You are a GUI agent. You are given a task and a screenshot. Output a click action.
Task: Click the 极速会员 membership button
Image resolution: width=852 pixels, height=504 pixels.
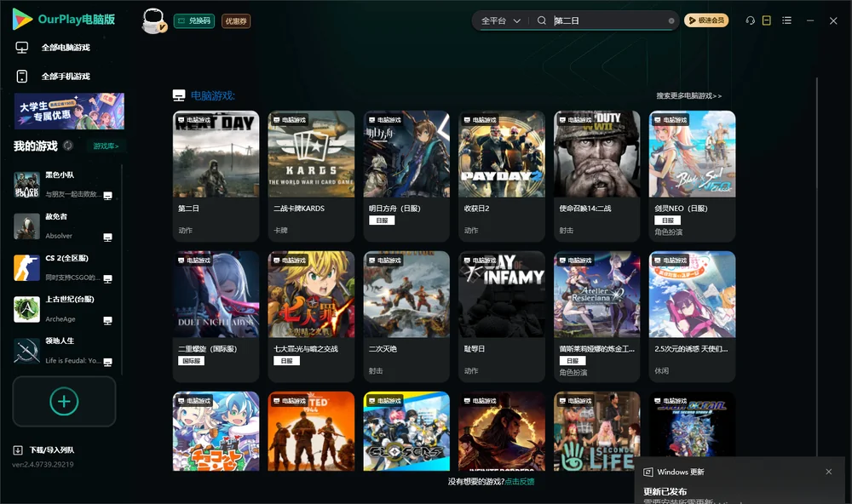click(705, 20)
